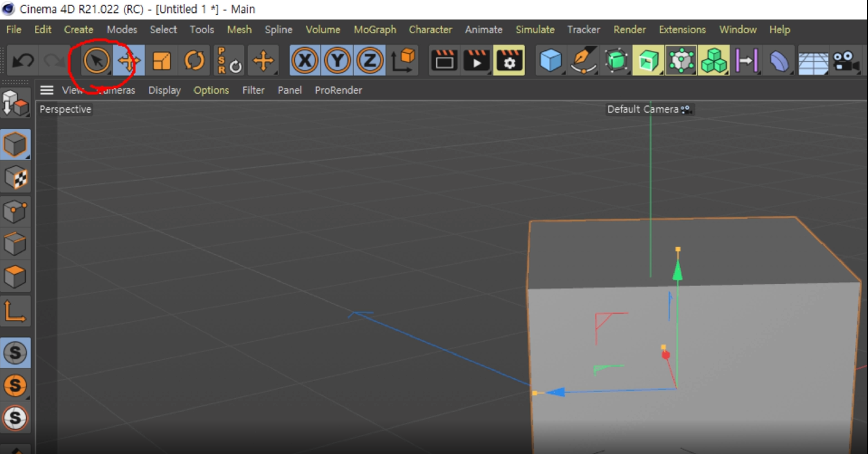
Task: Click Render to Picture Viewer icon
Action: 476,61
